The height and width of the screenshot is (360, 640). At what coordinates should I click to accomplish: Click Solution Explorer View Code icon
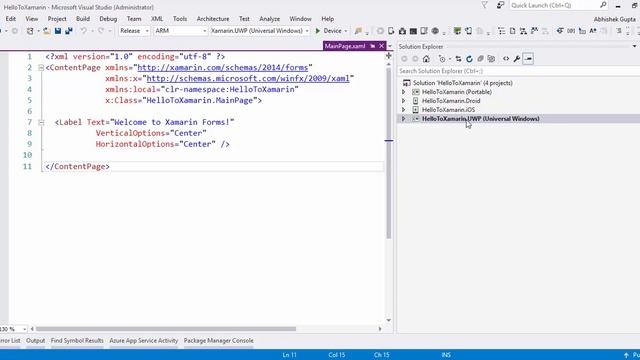pos(506,59)
